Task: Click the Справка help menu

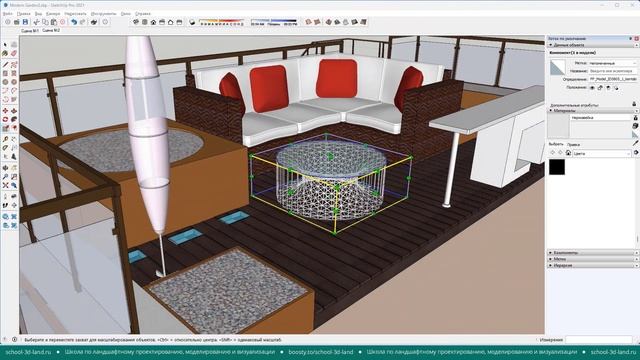Action: 143,13
